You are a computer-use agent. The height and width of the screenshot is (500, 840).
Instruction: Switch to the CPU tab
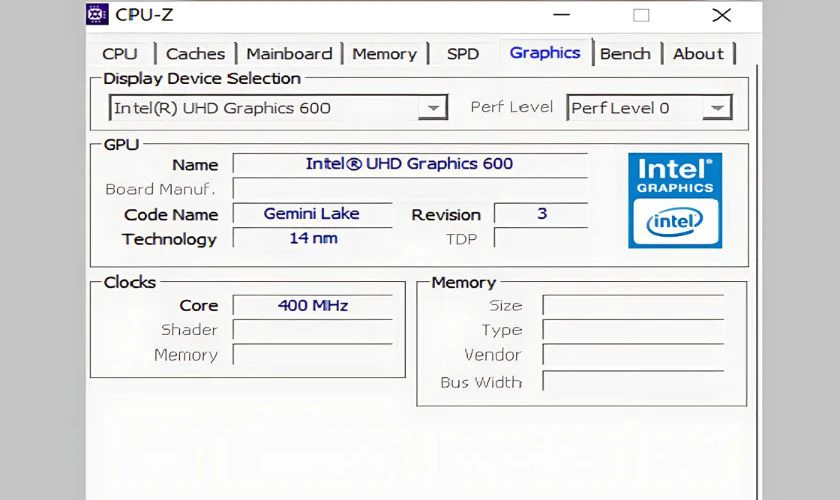click(x=120, y=54)
